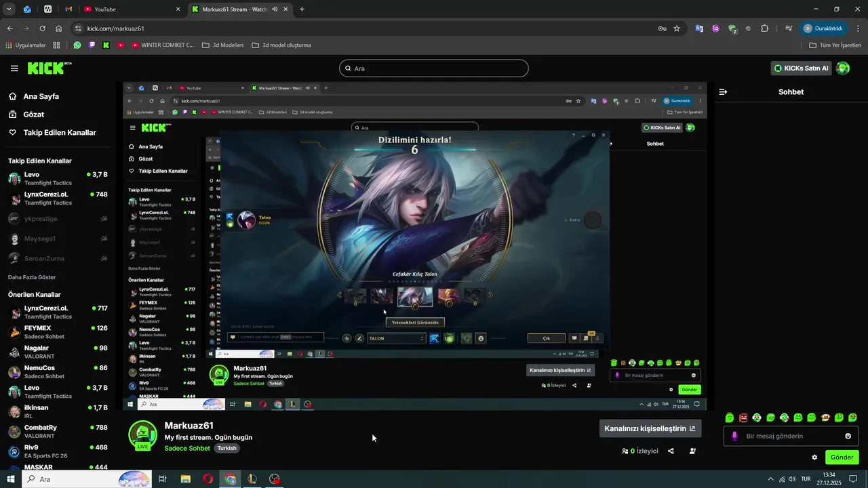Open NemuCos recommended channel
This screenshot has height=488, width=868.
58,372
